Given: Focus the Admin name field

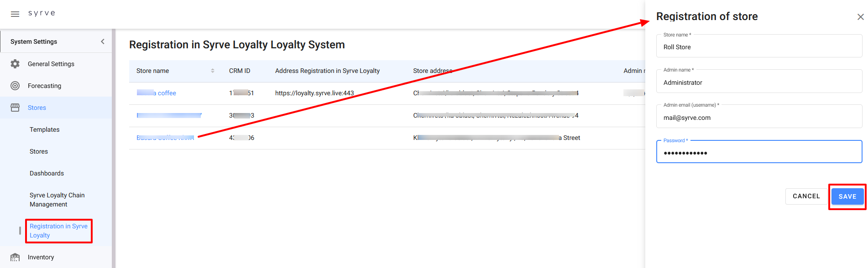Looking at the screenshot, I should tap(758, 82).
